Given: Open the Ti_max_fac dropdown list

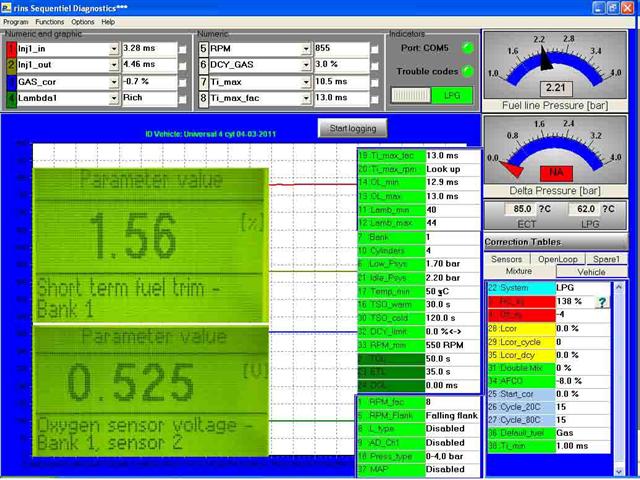Looking at the screenshot, I should pyautogui.click(x=306, y=98).
